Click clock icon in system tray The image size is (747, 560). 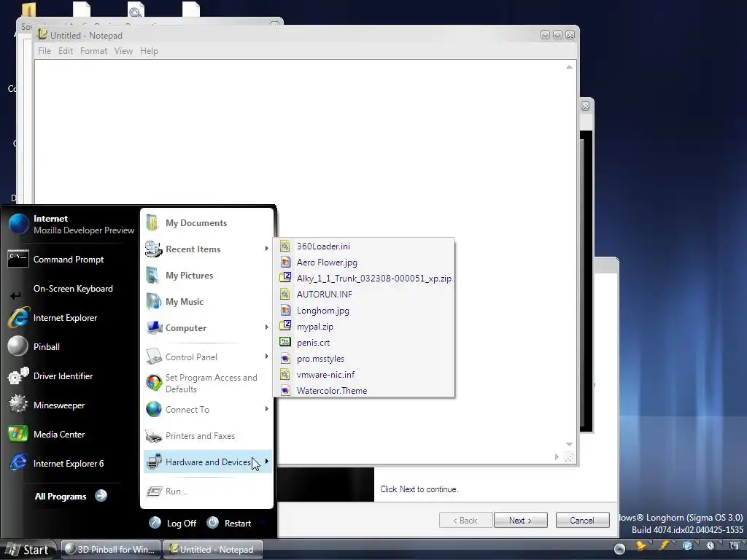pyautogui.click(x=711, y=545)
